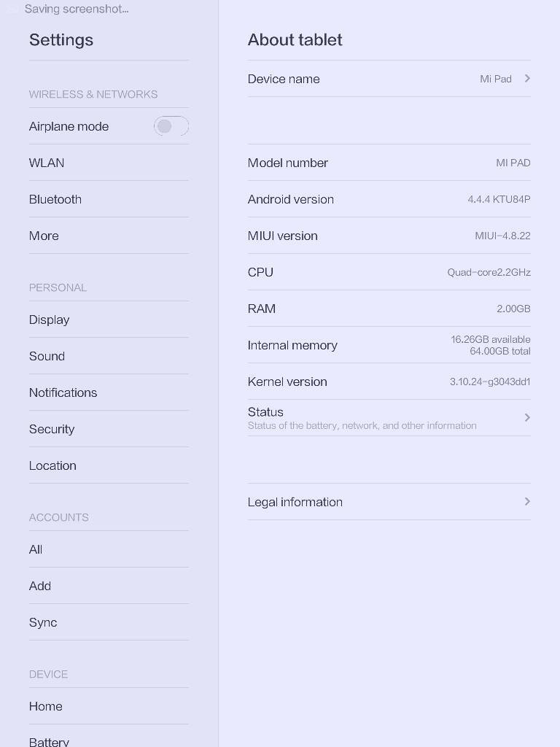Open WLAN settings
Screen dimensions: 560x747
(109, 163)
